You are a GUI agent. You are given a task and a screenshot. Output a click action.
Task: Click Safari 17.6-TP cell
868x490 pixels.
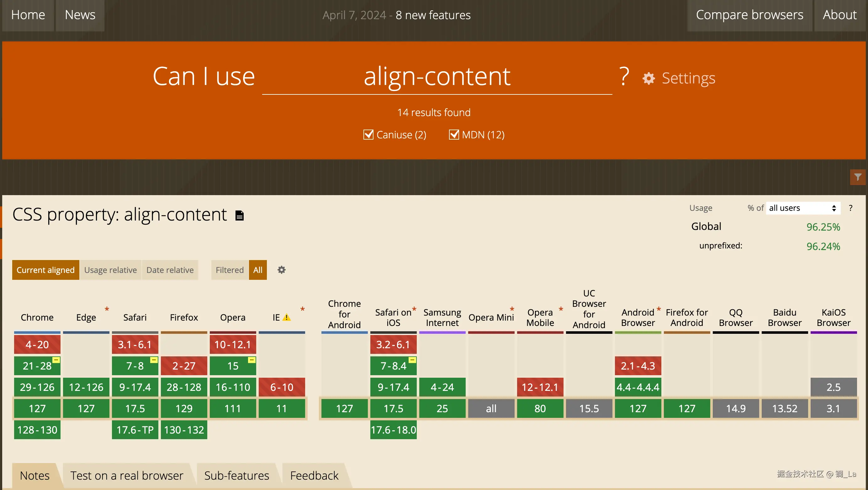[x=135, y=430]
